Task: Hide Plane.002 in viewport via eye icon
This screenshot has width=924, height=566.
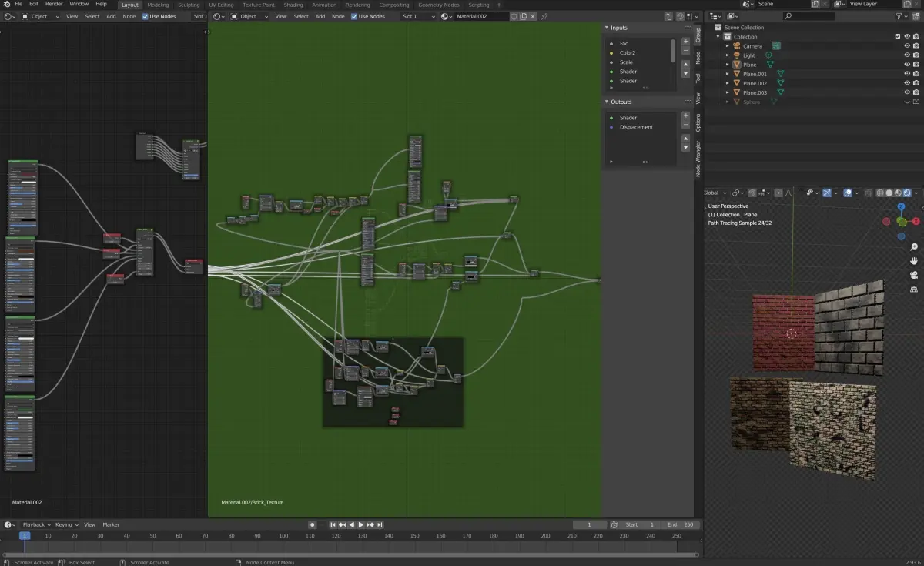Action: click(x=907, y=83)
